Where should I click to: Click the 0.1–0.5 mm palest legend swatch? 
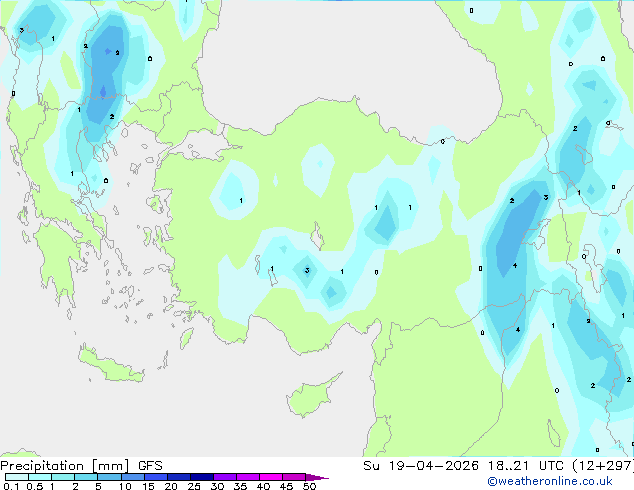pos(17,477)
